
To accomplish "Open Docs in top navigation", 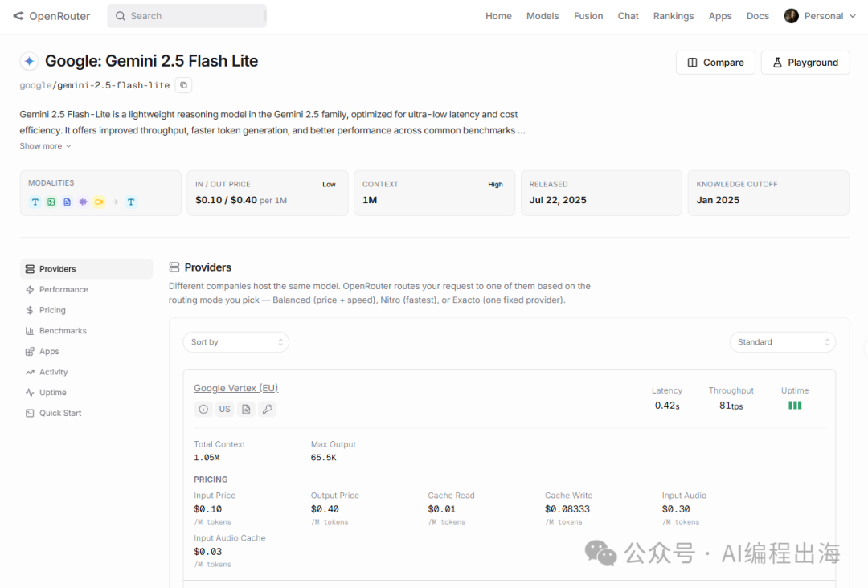I will (x=757, y=16).
